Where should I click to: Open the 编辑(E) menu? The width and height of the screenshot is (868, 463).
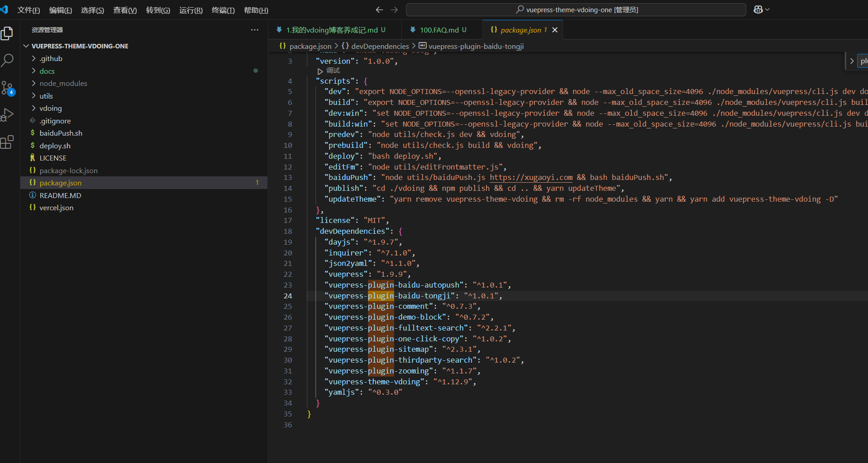[x=61, y=10]
